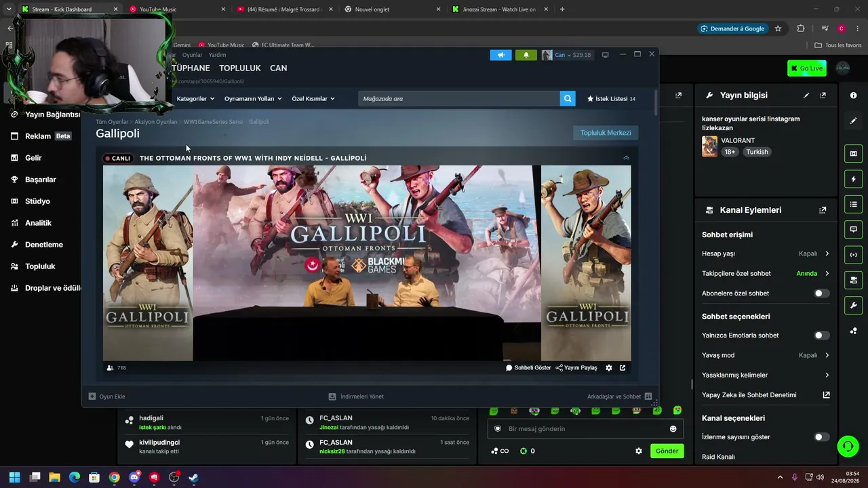Open the green headset support button
868x488 pixels.
tap(848, 446)
